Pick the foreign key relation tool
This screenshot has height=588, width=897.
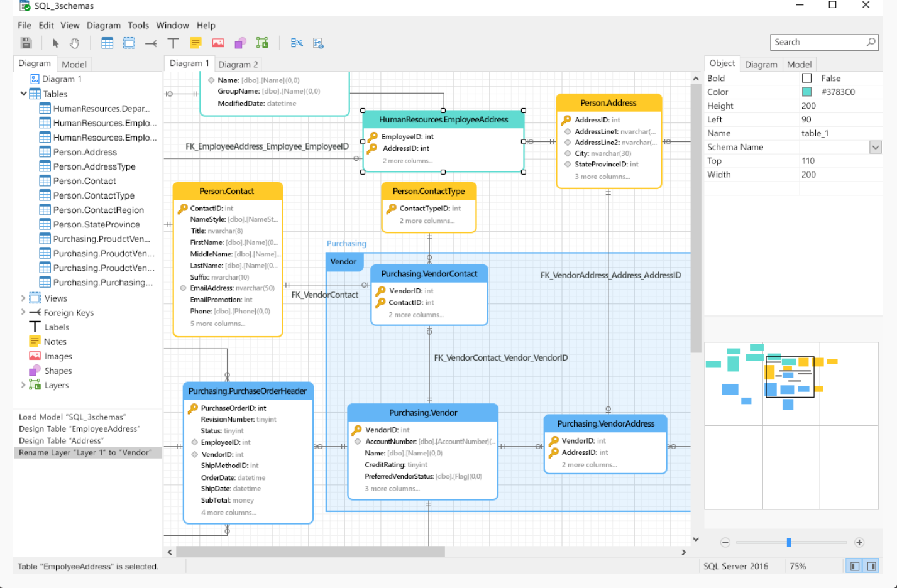[151, 43]
